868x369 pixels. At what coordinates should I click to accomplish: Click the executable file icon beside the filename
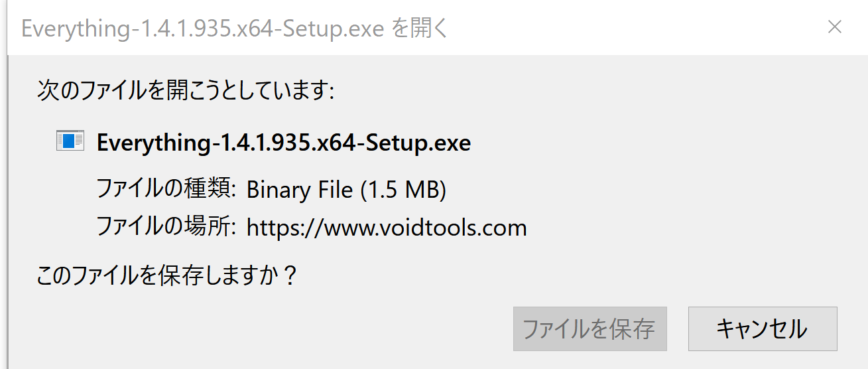tap(70, 141)
